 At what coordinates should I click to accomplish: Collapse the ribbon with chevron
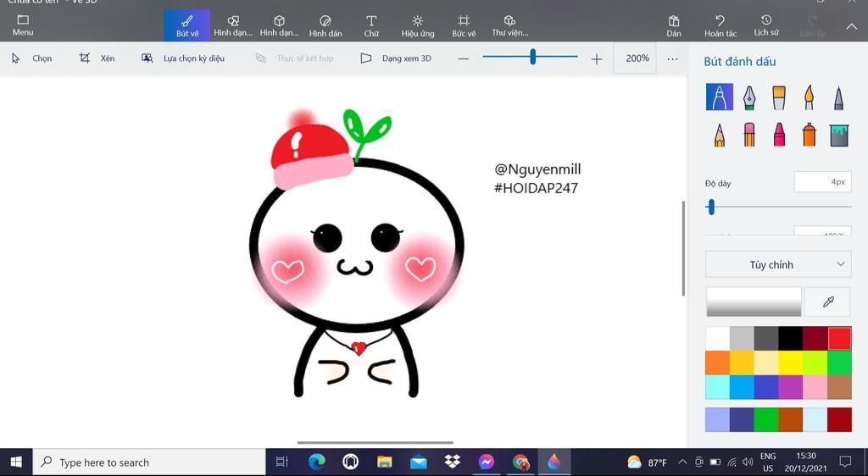coord(851,26)
